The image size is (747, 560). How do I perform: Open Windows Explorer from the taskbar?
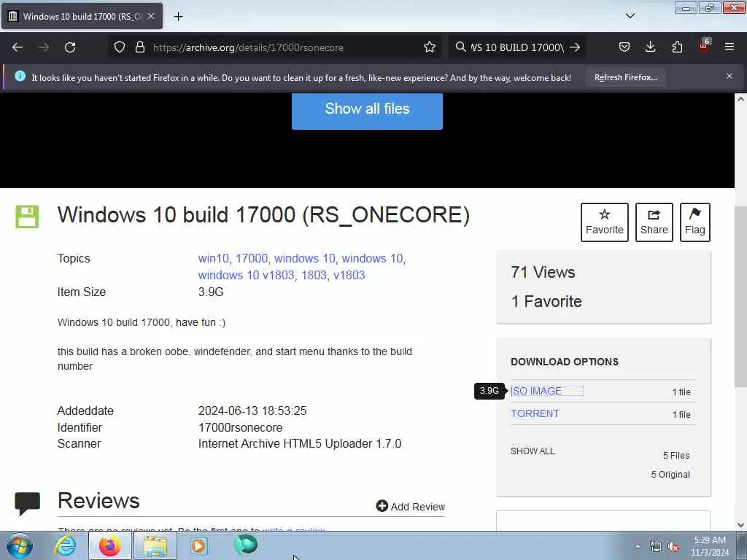(x=155, y=545)
